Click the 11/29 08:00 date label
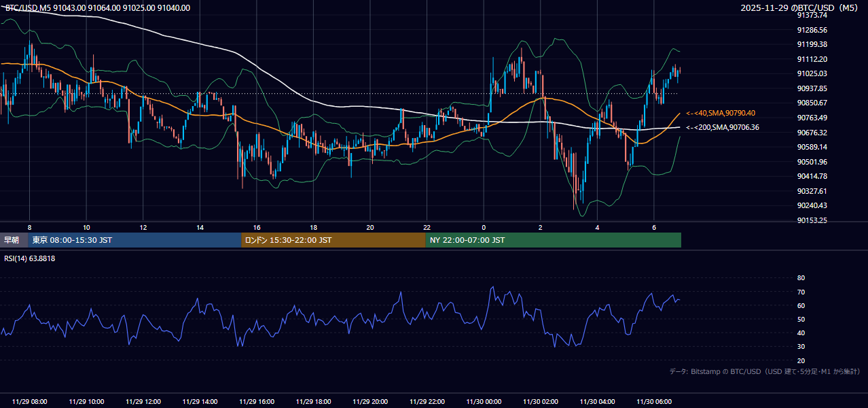The width and height of the screenshot is (868, 408). click(x=29, y=401)
